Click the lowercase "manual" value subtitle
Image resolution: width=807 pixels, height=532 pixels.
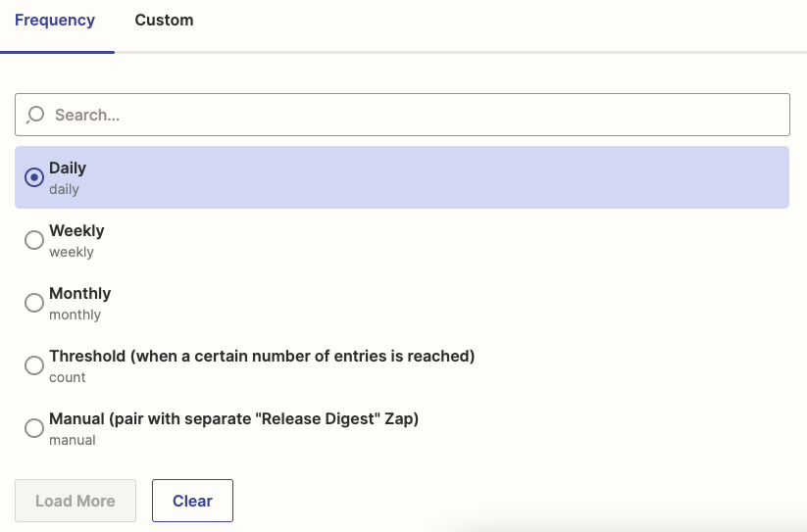(73, 440)
